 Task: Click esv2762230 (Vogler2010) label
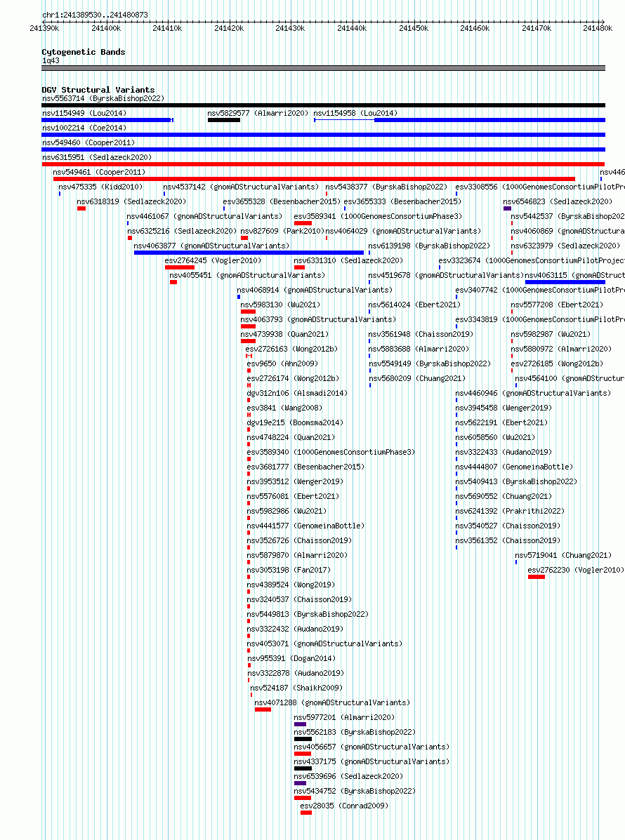pos(576,570)
